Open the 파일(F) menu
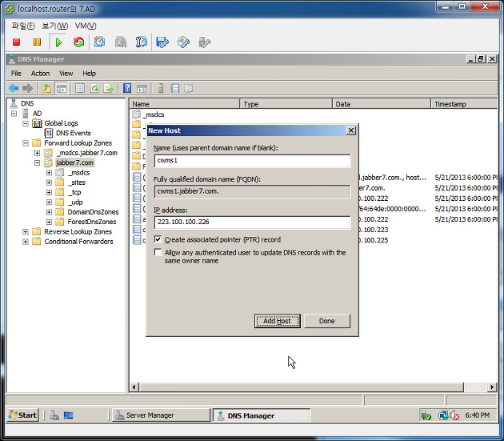This screenshot has width=504, height=441. pyautogui.click(x=23, y=26)
